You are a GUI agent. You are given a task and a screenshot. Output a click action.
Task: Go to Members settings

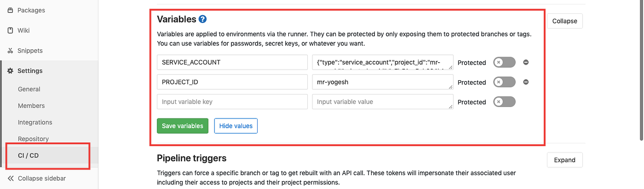tap(31, 106)
